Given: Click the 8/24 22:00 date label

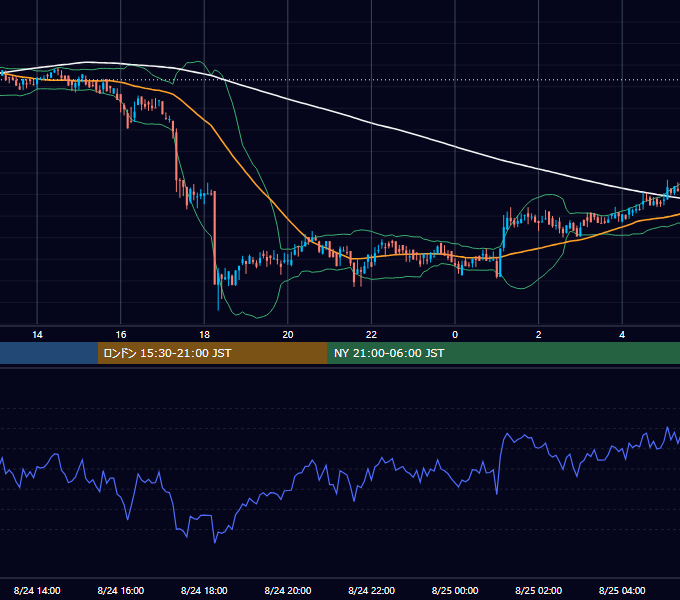Looking at the screenshot, I should [x=372, y=590].
